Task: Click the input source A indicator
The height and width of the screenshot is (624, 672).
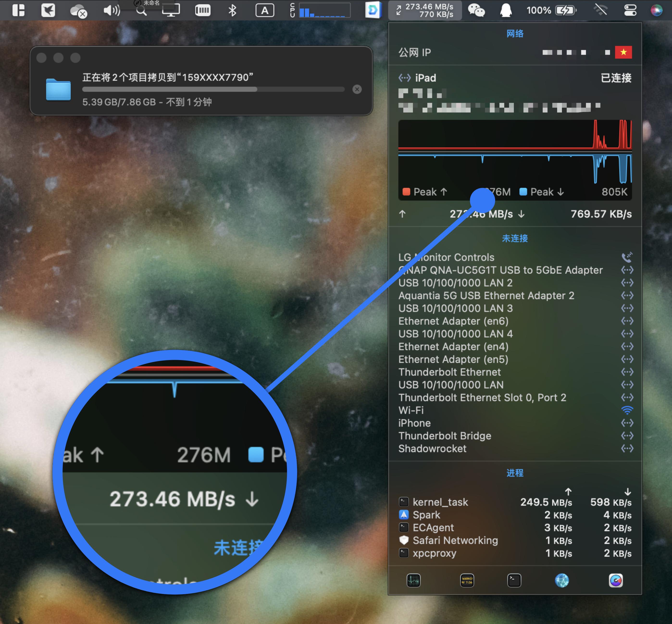Action: click(x=265, y=10)
